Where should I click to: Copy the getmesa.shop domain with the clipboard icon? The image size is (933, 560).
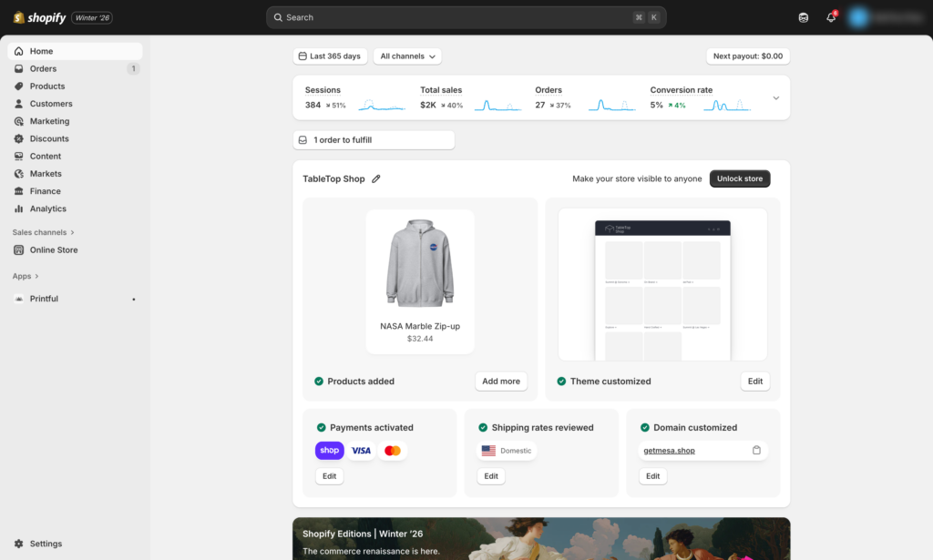point(756,451)
